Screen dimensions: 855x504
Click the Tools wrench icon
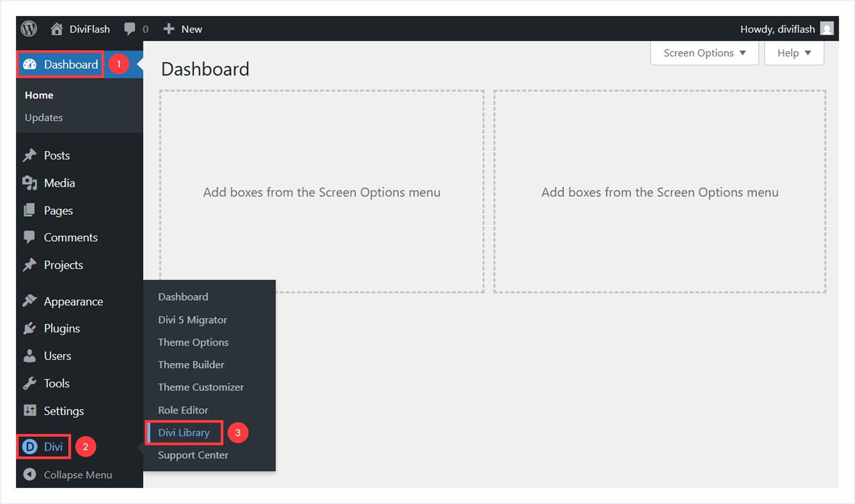click(30, 383)
